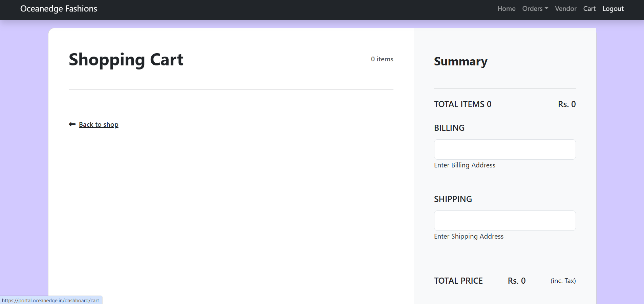
Task: Click the TOTAL ITEMS 0 label
Action: click(463, 104)
